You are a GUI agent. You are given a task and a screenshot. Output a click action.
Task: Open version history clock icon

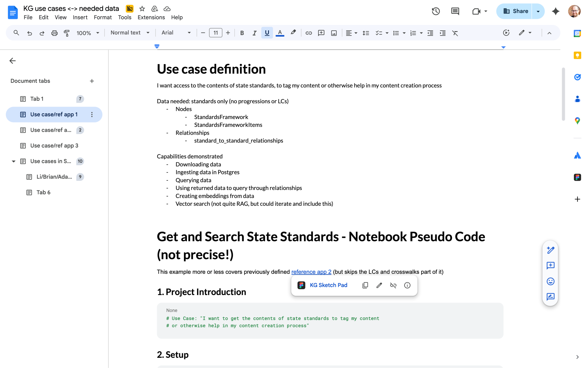pos(436,11)
